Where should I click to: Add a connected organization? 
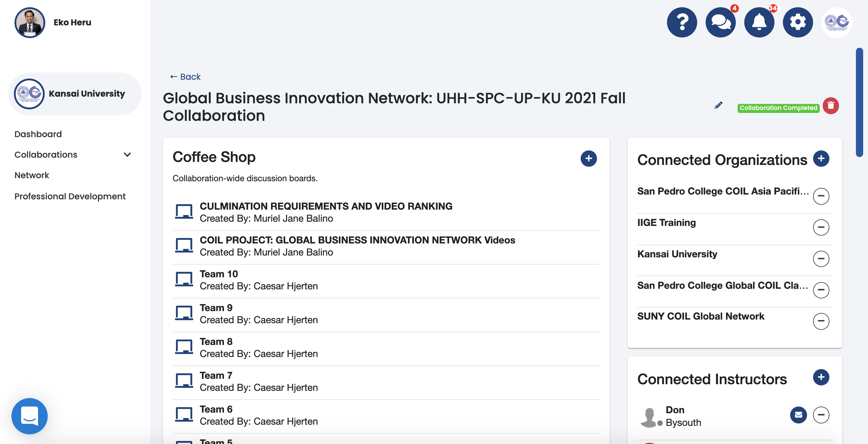point(821,159)
